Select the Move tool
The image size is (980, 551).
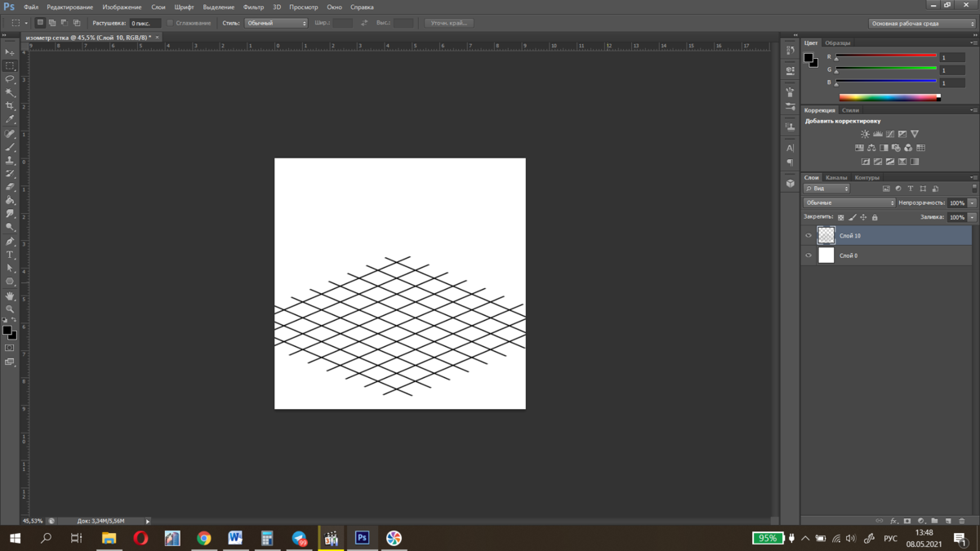10,52
